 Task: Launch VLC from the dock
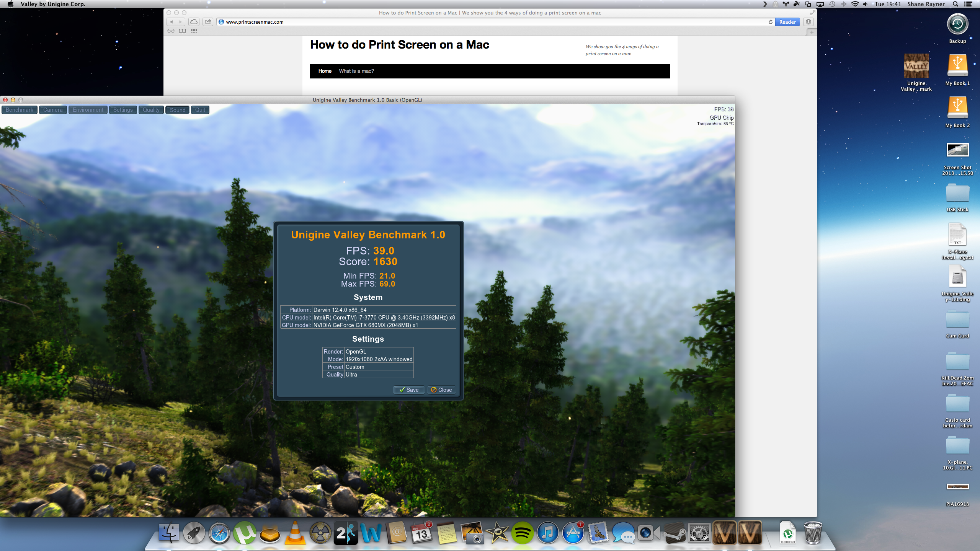click(x=295, y=533)
